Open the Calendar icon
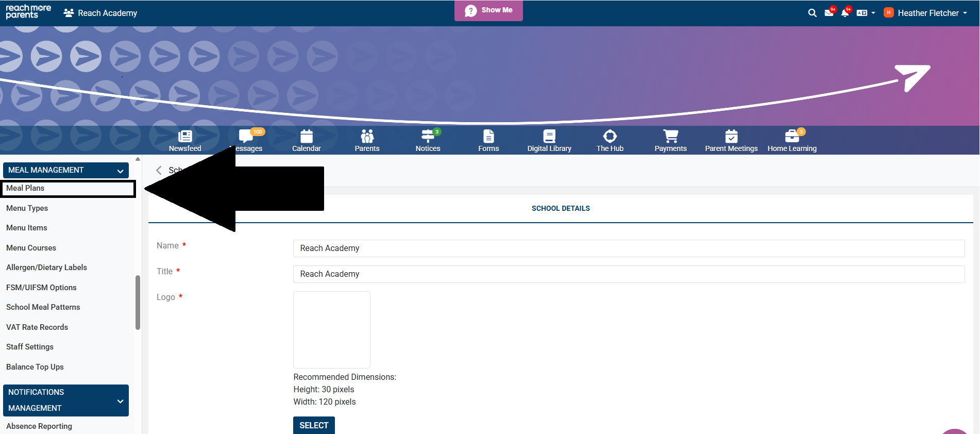 (307, 137)
